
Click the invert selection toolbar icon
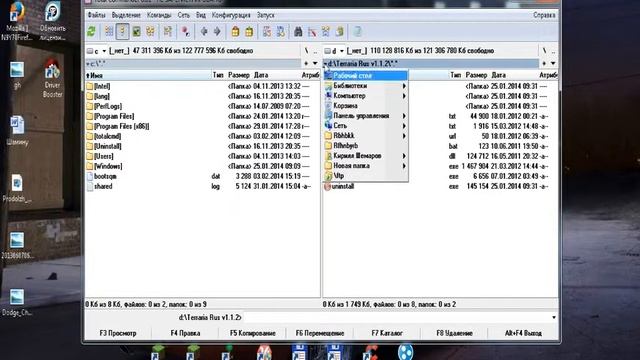click(x=168, y=31)
